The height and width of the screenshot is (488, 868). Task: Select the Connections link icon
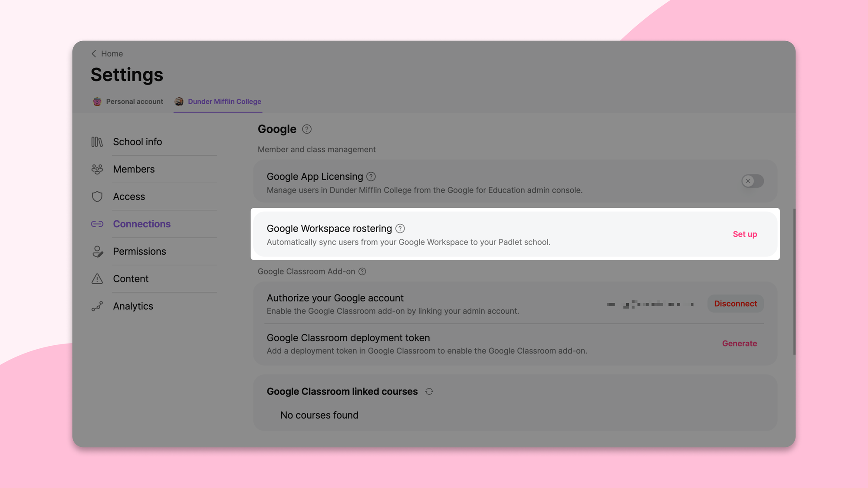pos(97,224)
